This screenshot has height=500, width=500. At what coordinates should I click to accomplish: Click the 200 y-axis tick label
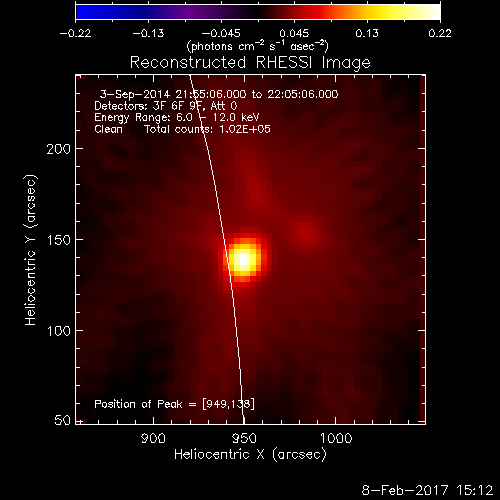tap(59, 149)
